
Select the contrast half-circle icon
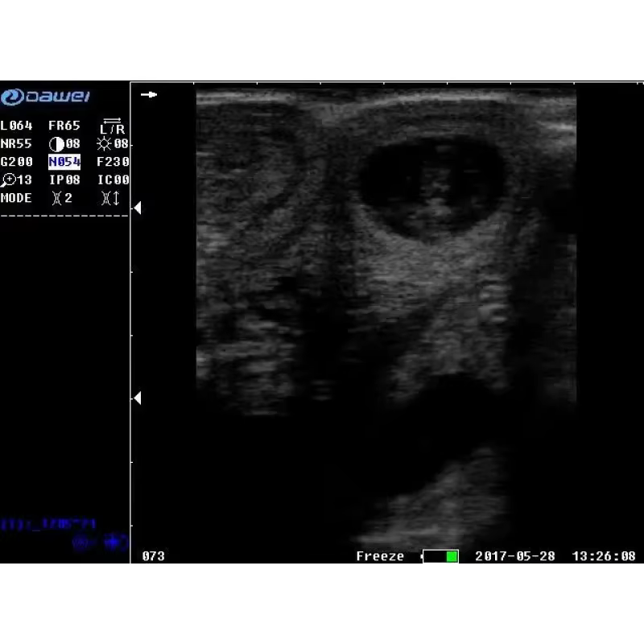pyautogui.click(x=56, y=144)
